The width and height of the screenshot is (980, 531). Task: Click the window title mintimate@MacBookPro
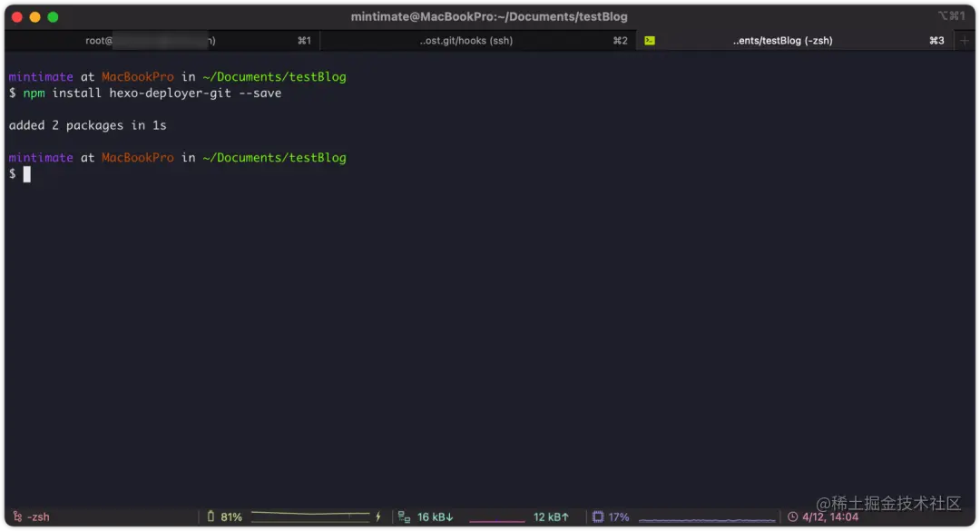coord(489,17)
